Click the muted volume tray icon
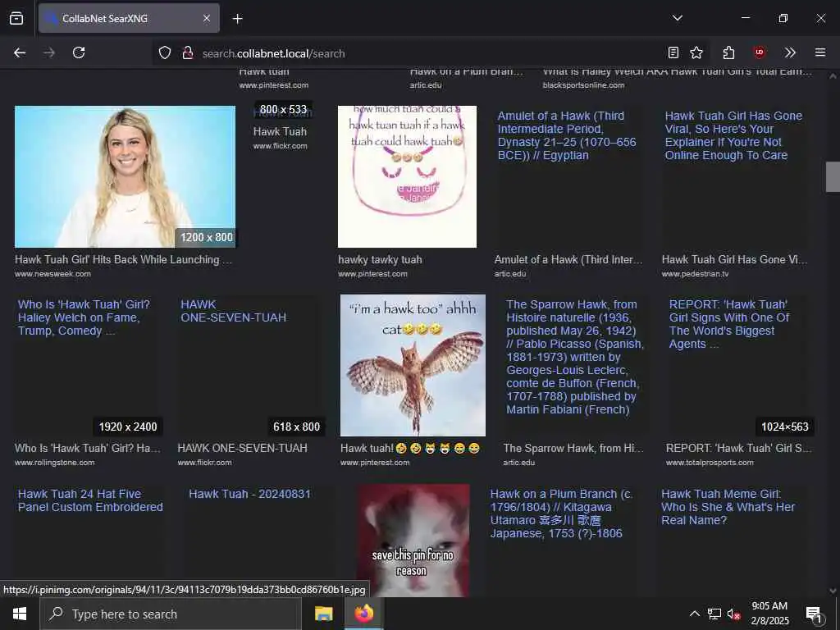 (733, 614)
